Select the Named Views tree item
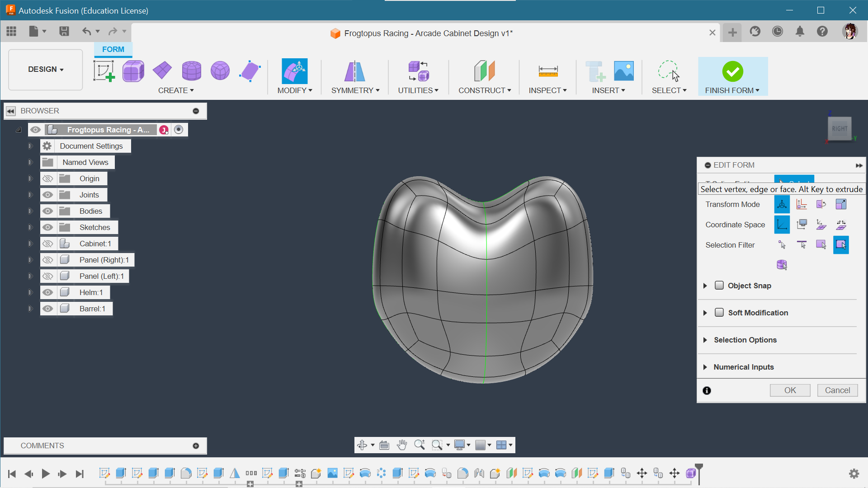 pyautogui.click(x=85, y=162)
